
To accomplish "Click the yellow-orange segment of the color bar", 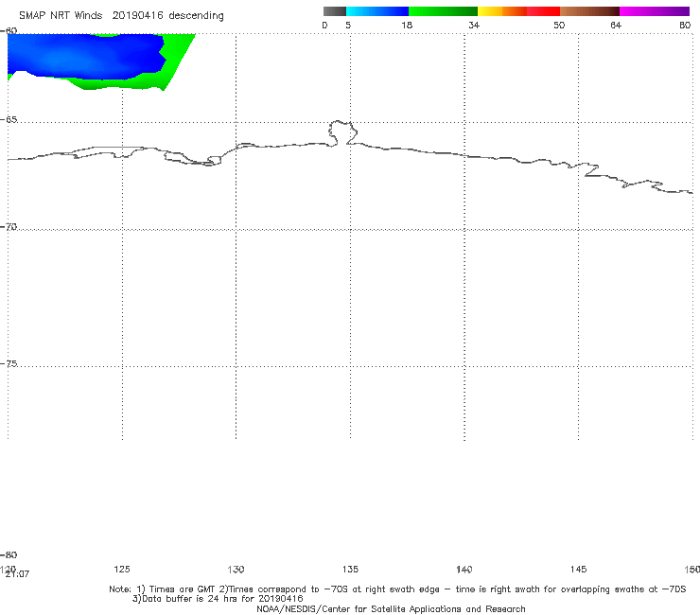I will pyautogui.click(x=502, y=11).
